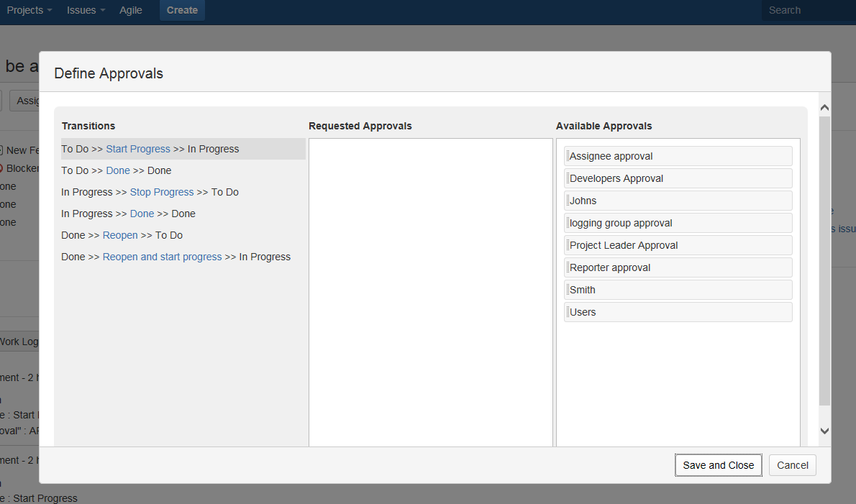Click the dialog scrollbar down arrow
The image size is (856, 504).
point(824,431)
